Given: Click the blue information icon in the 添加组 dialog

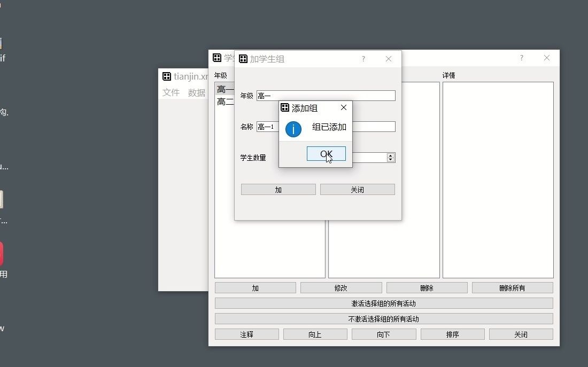Looking at the screenshot, I should coord(293,129).
